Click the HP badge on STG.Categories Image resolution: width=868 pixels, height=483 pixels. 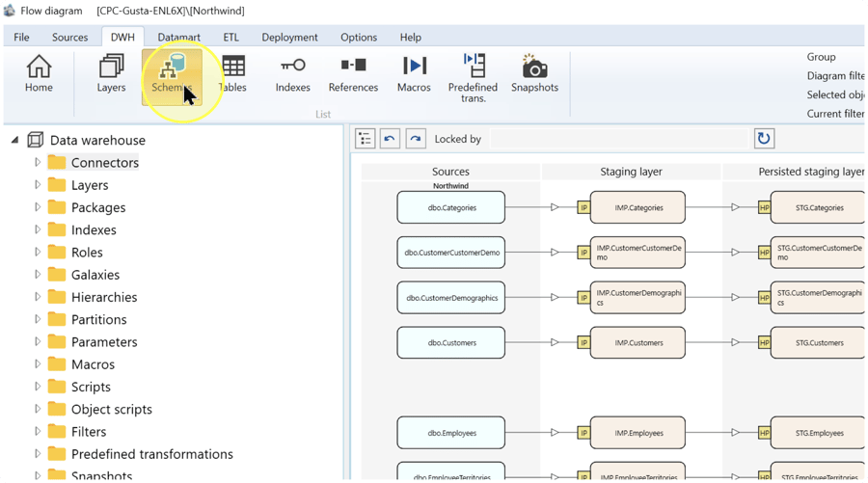pos(764,207)
